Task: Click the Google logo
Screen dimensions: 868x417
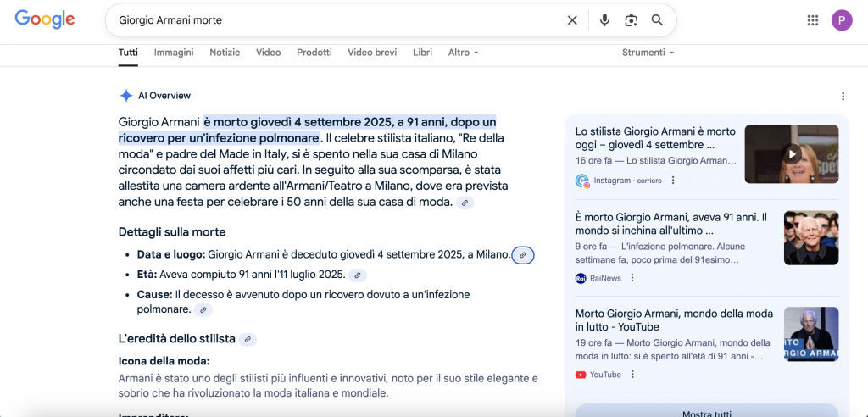Action: point(45,19)
